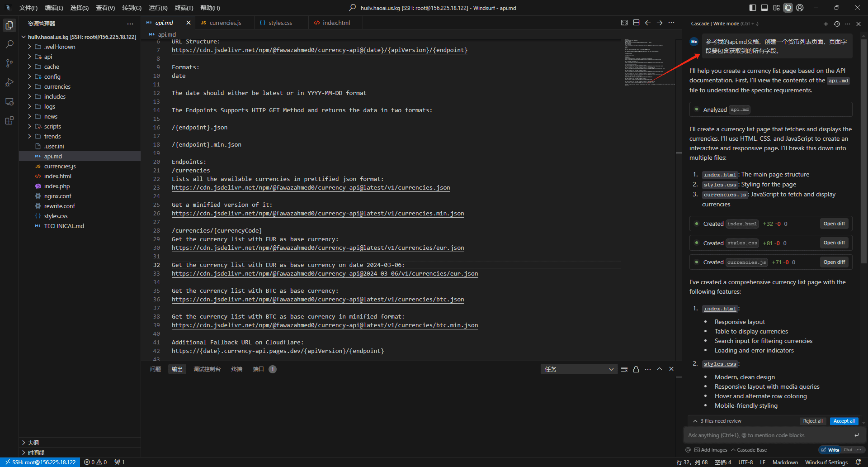Image resolution: width=868 pixels, height=467 pixels.
Task: Open SSH remote connection status indicator
Action: tap(40, 462)
